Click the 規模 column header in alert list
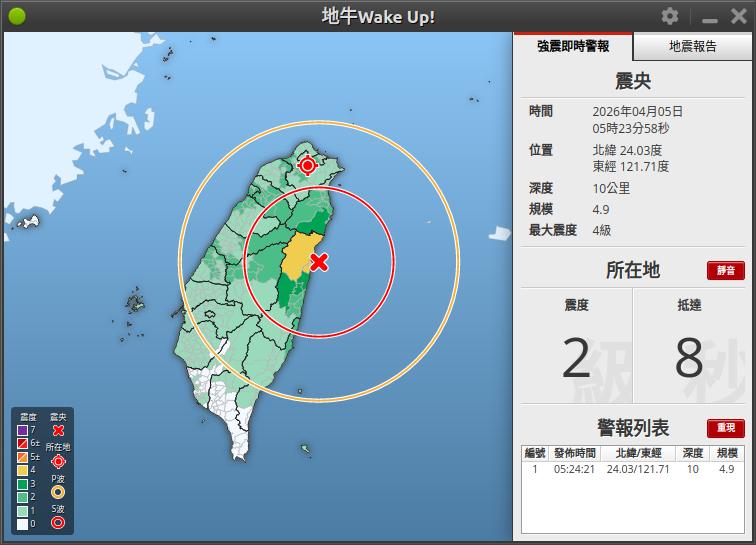 pos(727,453)
